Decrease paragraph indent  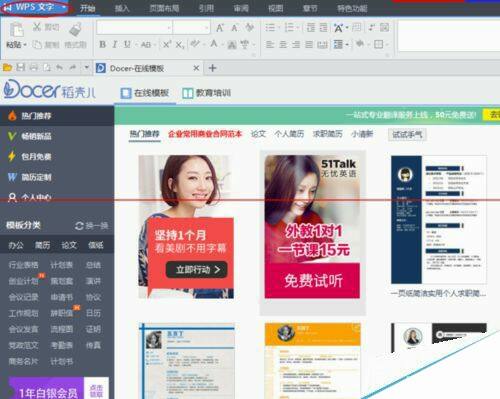(311, 27)
